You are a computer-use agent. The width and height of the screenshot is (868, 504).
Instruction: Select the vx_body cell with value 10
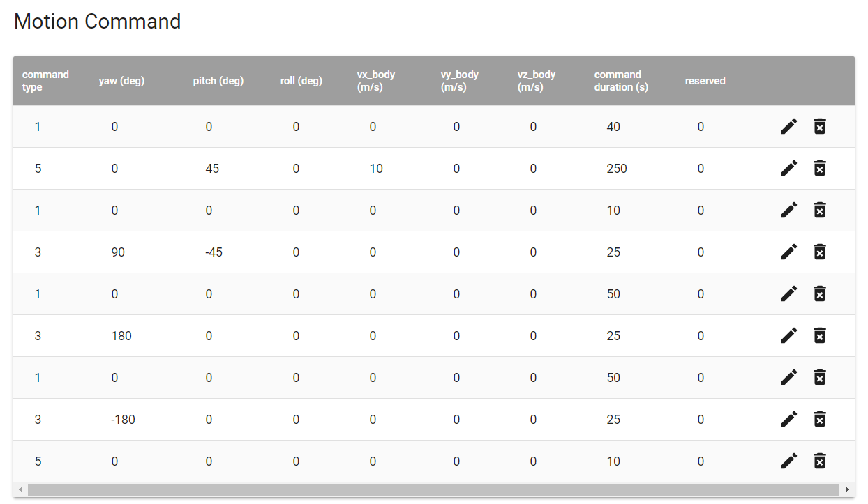pos(376,169)
